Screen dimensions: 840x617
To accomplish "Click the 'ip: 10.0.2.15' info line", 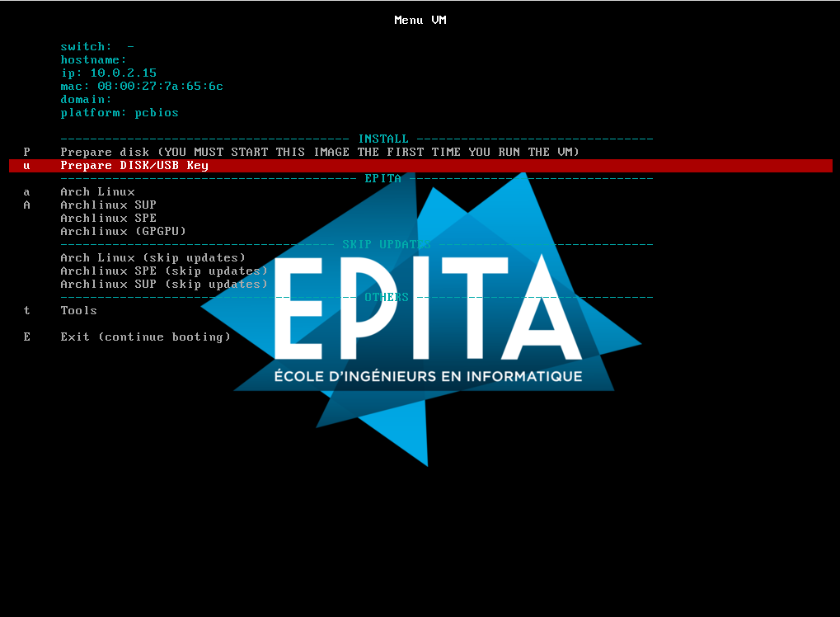I will click(x=108, y=73).
